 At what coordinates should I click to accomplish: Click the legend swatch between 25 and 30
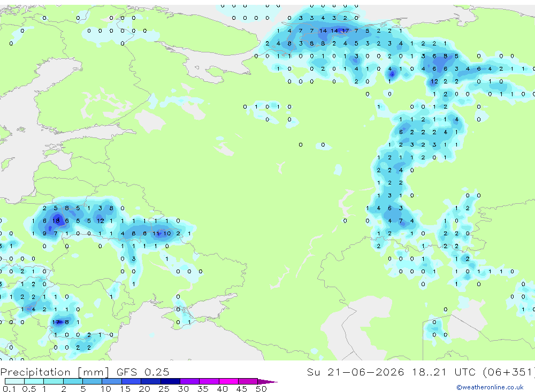170,381
